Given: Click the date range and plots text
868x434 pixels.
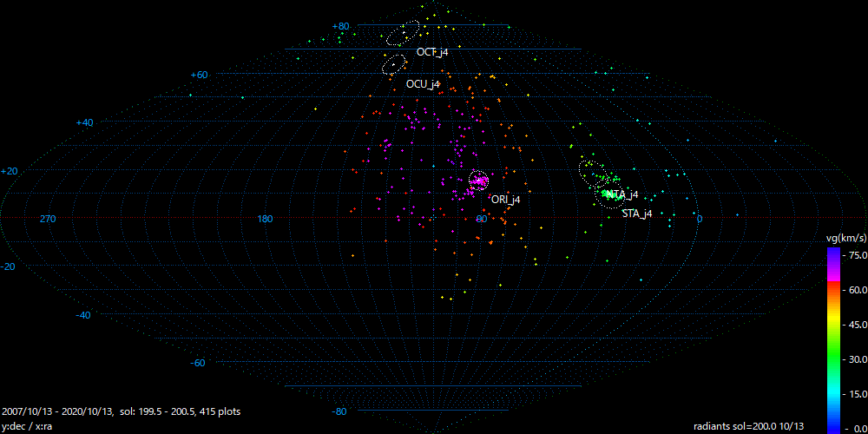Looking at the screenshot, I should click(122, 411).
